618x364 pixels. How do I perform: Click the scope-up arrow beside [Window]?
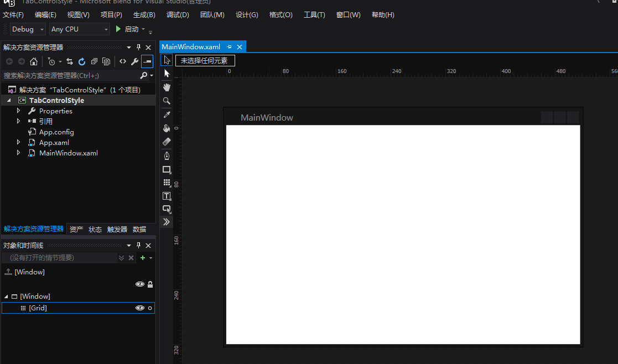click(x=8, y=272)
